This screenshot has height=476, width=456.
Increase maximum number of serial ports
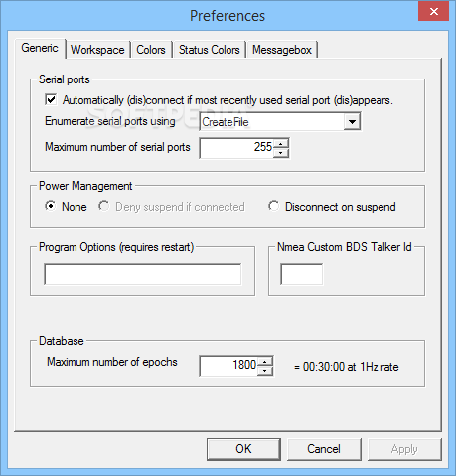pyautogui.click(x=281, y=144)
